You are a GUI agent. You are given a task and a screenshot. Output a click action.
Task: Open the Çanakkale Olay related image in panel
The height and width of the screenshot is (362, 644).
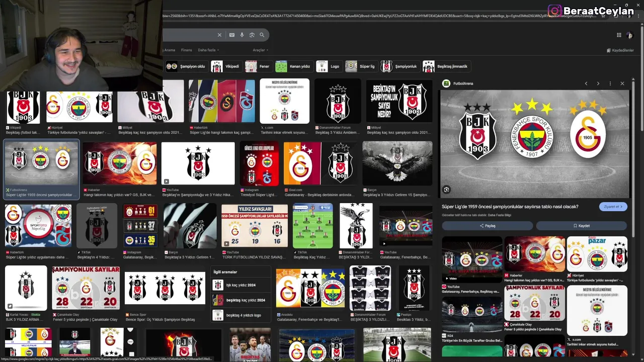pyautogui.click(x=534, y=303)
